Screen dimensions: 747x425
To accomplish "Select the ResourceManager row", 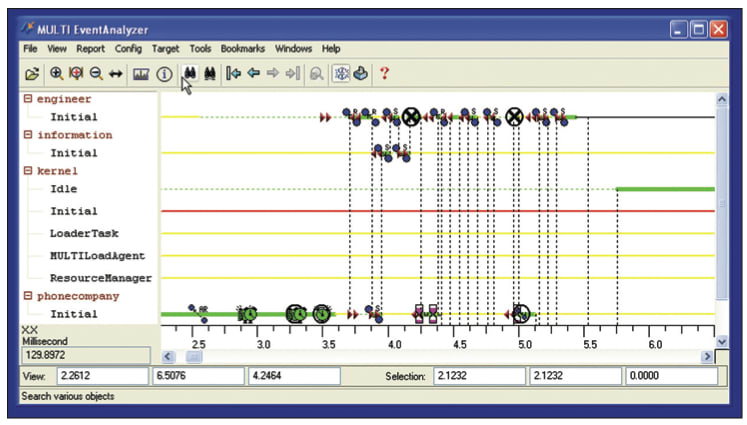I will (x=101, y=278).
